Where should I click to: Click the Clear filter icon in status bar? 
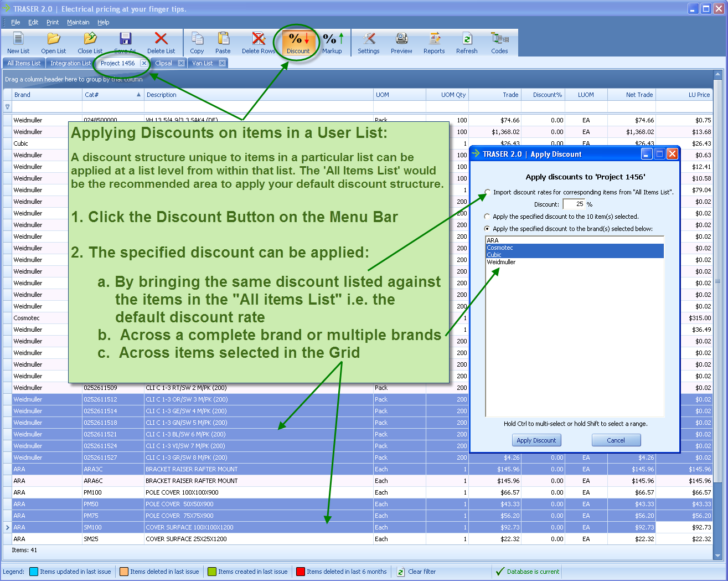click(401, 572)
